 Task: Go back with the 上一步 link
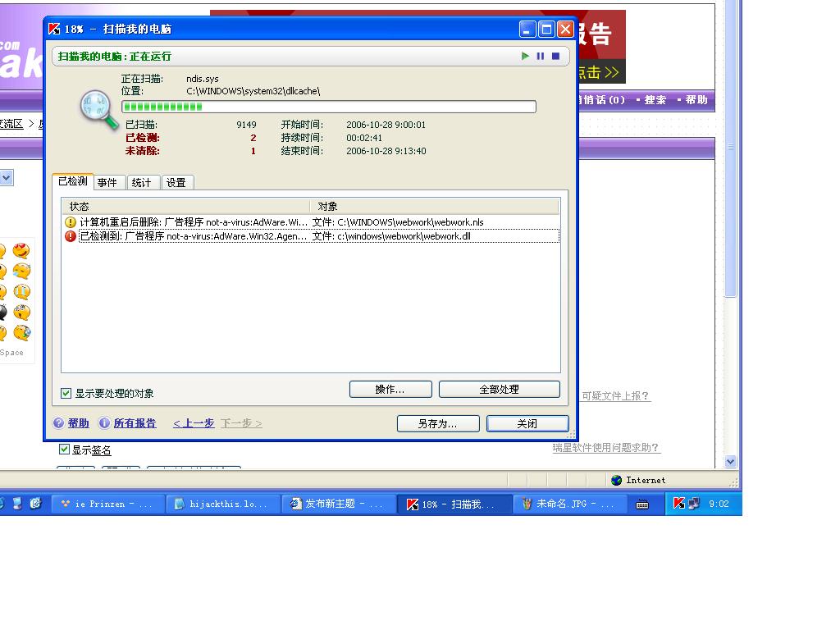click(x=194, y=423)
